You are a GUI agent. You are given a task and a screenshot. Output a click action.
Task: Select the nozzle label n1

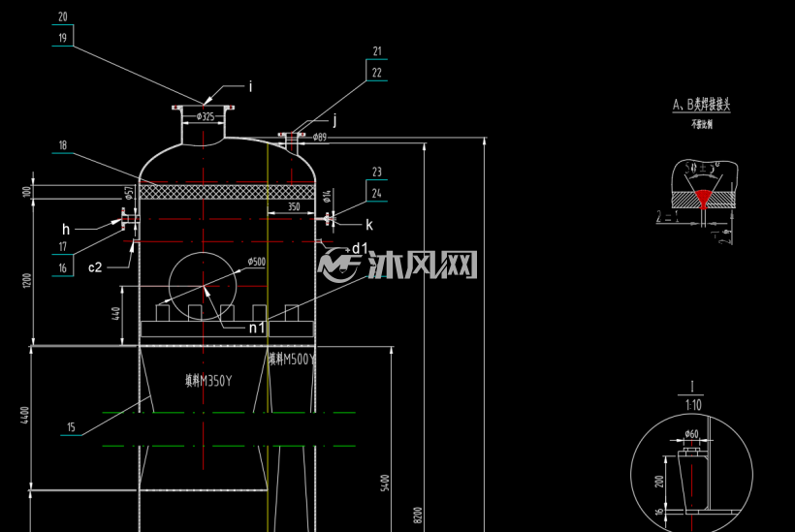(x=257, y=328)
